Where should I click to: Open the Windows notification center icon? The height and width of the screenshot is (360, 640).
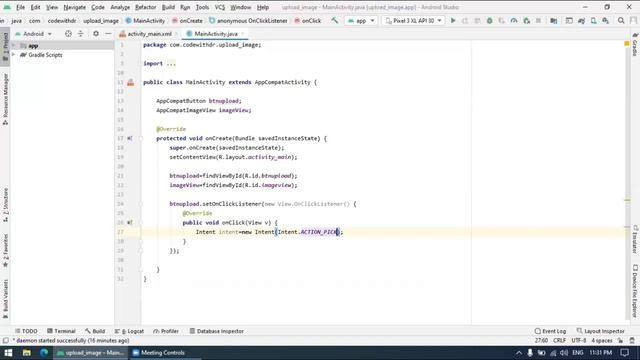[x=624, y=353]
